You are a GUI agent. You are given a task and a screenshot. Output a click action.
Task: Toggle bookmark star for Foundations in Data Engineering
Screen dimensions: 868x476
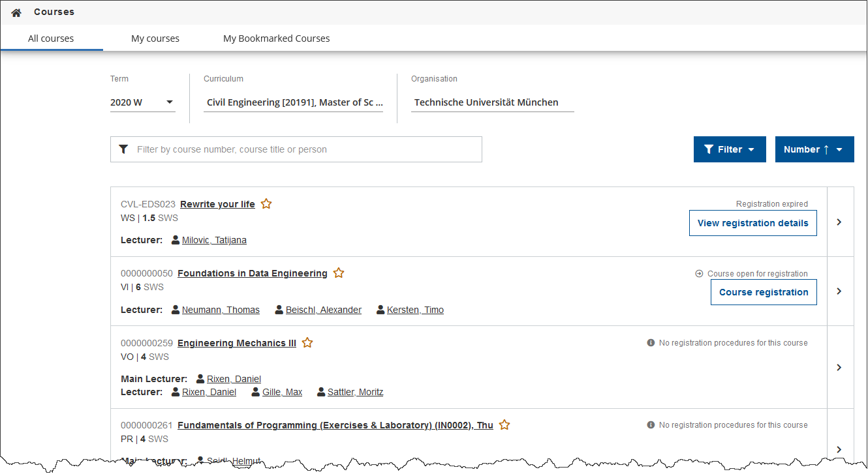339,273
